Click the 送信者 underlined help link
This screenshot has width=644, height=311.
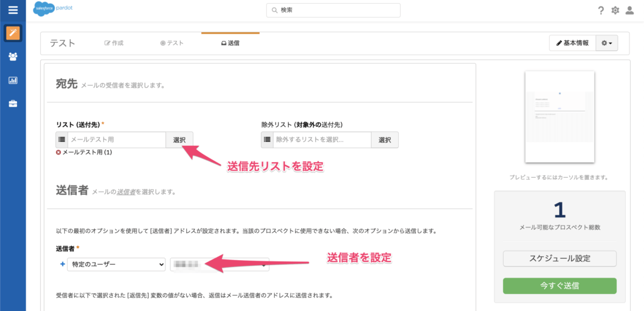click(x=126, y=192)
